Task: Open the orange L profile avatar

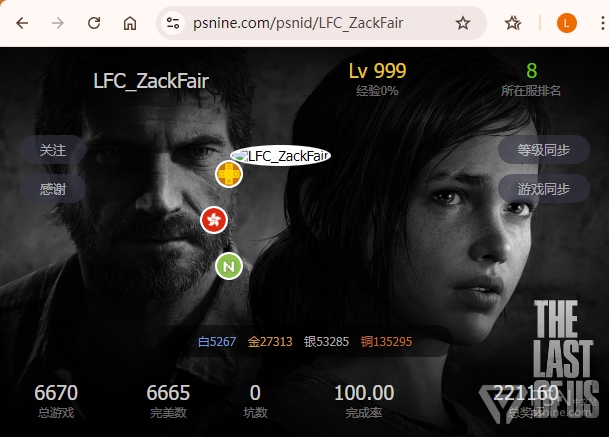Action: [567, 23]
